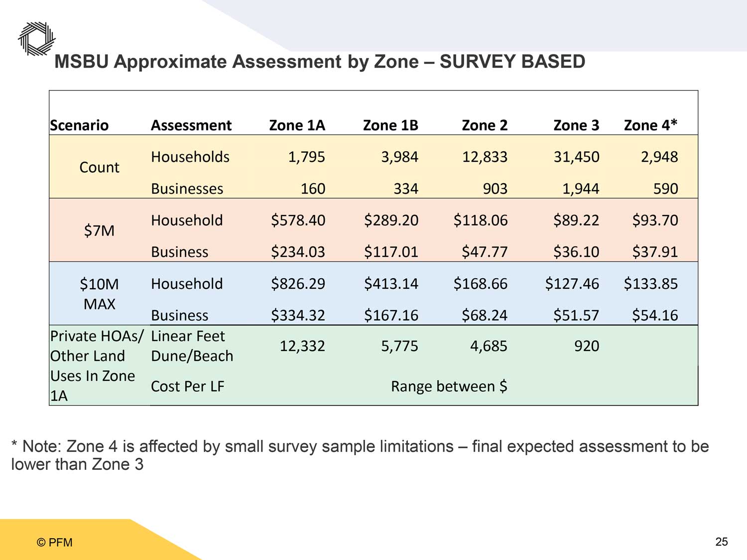Image resolution: width=747 pixels, height=560 pixels.
Task: Select Linear Feet value 12,332
Action: (302, 346)
